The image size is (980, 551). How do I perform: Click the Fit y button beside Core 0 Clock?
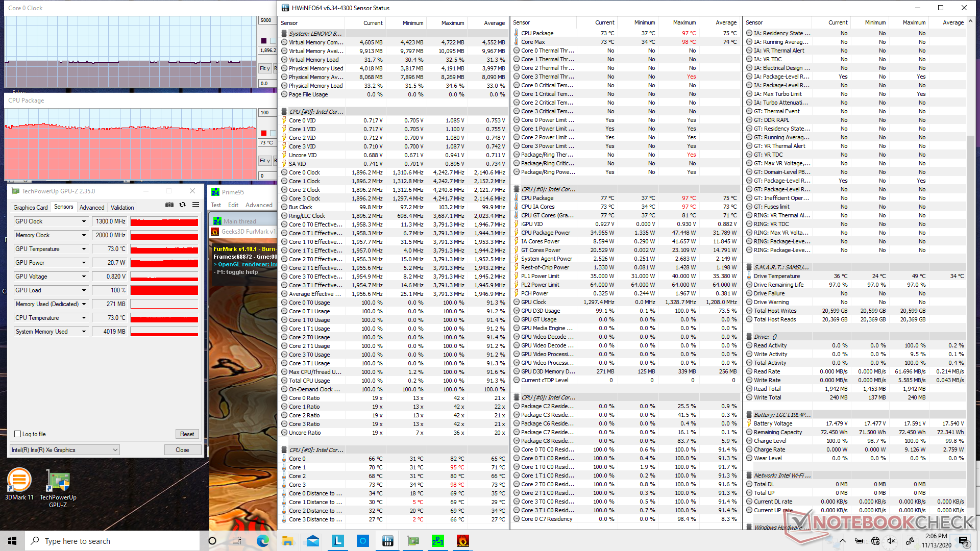pos(264,68)
